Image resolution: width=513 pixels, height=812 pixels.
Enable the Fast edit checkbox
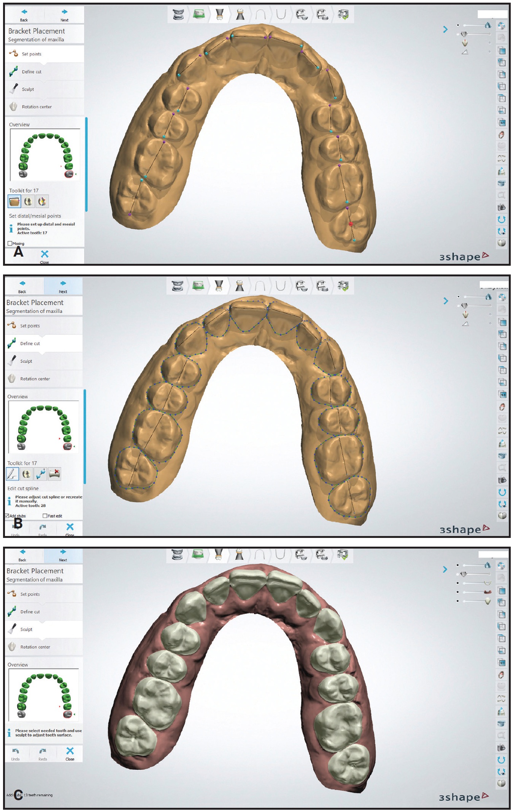(45, 516)
